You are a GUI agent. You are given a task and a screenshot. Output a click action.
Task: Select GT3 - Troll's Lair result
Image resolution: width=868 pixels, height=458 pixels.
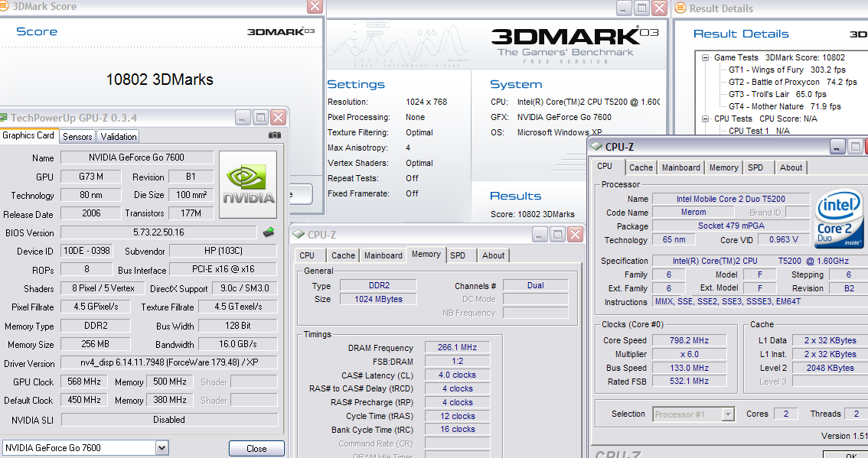[x=777, y=94]
